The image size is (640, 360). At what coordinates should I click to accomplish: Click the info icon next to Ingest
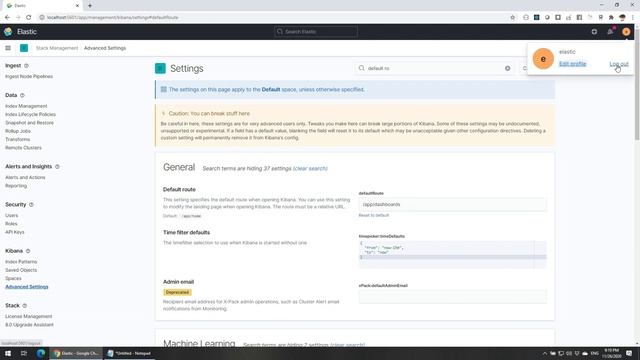(26, 66)
